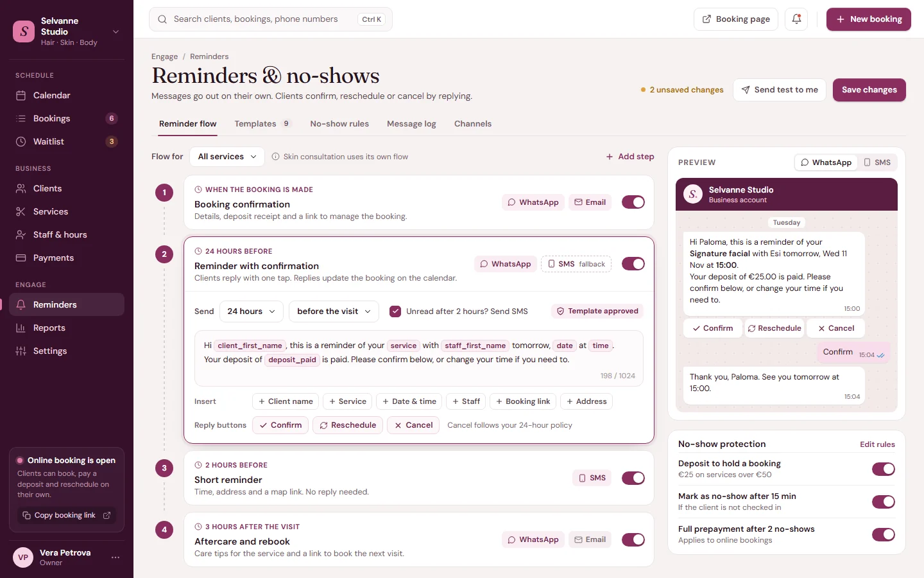924x578 pixels.
Task: Toggle Full prepayment after 2 no-shows
Action: pyautogui.click(x=884, y=534)
